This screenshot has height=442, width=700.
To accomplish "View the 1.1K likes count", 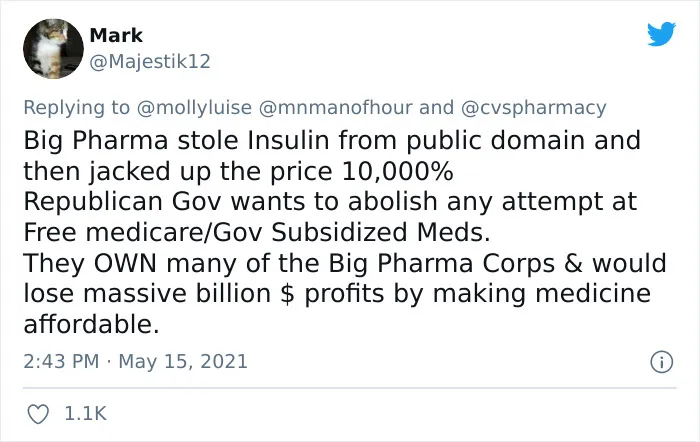I will point(86,413).
